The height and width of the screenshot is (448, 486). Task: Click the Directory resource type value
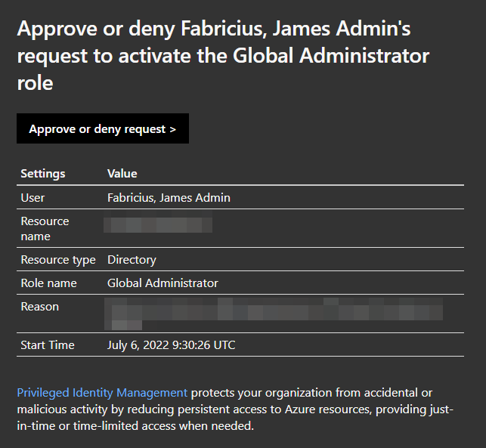pos(132,260)
